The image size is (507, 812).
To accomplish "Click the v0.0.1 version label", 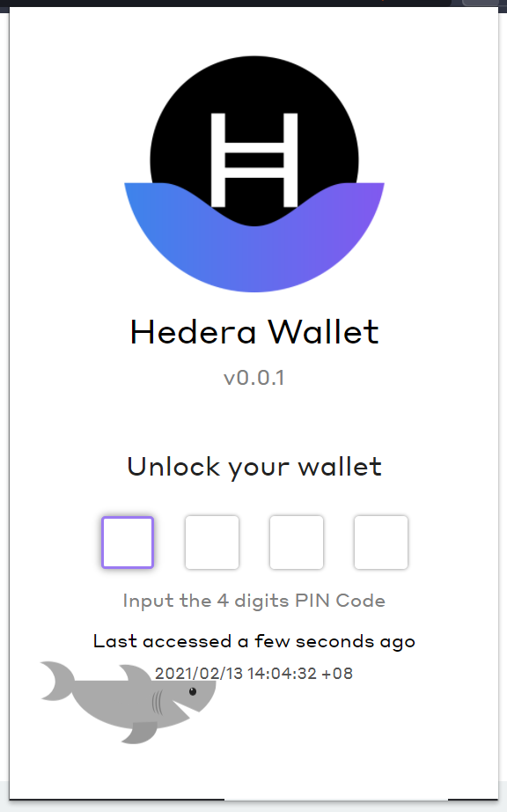I will pyautogui.click(x=254, y=378).
